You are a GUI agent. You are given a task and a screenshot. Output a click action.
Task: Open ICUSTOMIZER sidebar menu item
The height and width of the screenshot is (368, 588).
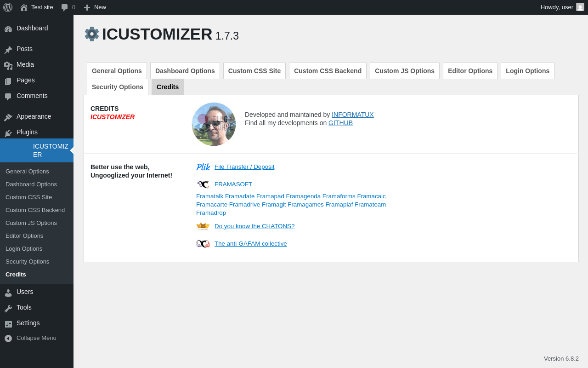coord(37,150)
